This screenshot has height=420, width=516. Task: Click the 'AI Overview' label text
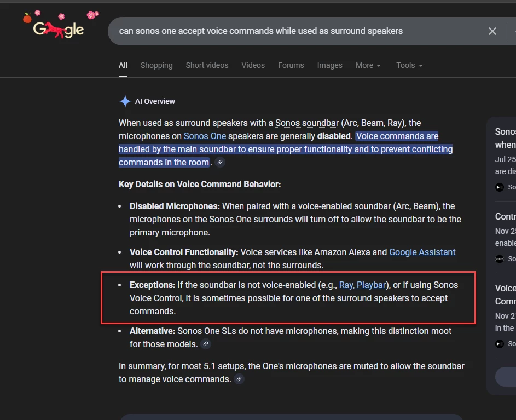pyautogui.click(x=155, y=101)
